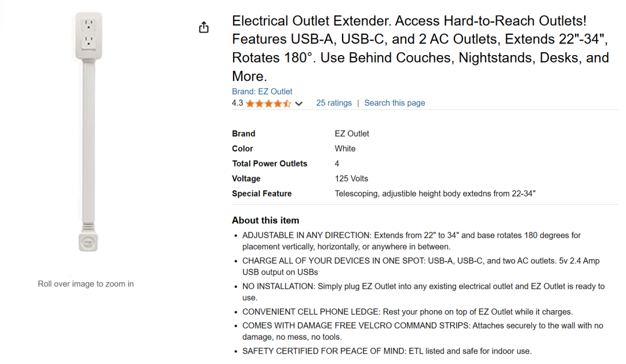Click the Special Feature telescoping description
This screenshot has width=626, height=364.
pos(435,194)
